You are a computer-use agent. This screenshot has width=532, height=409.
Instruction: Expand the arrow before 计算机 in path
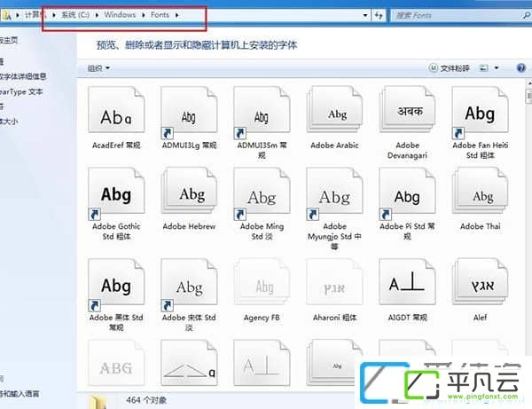click(x=18, y=15)
